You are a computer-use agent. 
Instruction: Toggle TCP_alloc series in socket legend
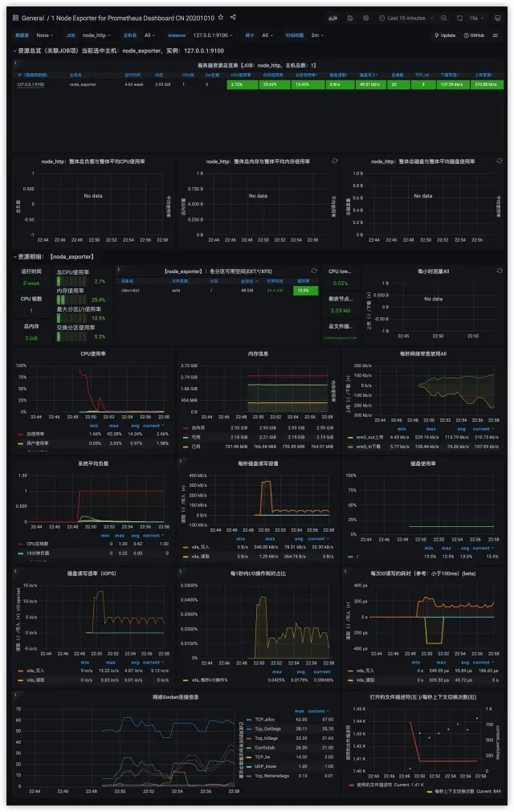pyautogui.click(x=266, y=719)
